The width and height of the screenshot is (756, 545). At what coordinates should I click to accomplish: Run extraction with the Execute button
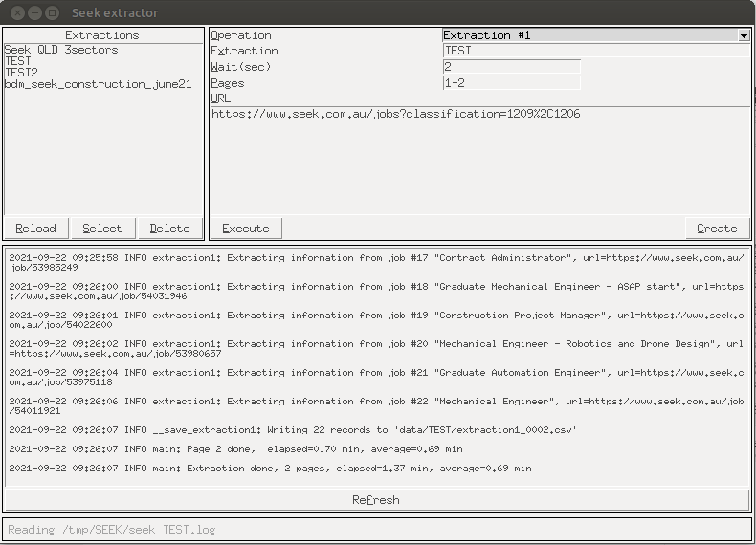[x=246, y=228]
